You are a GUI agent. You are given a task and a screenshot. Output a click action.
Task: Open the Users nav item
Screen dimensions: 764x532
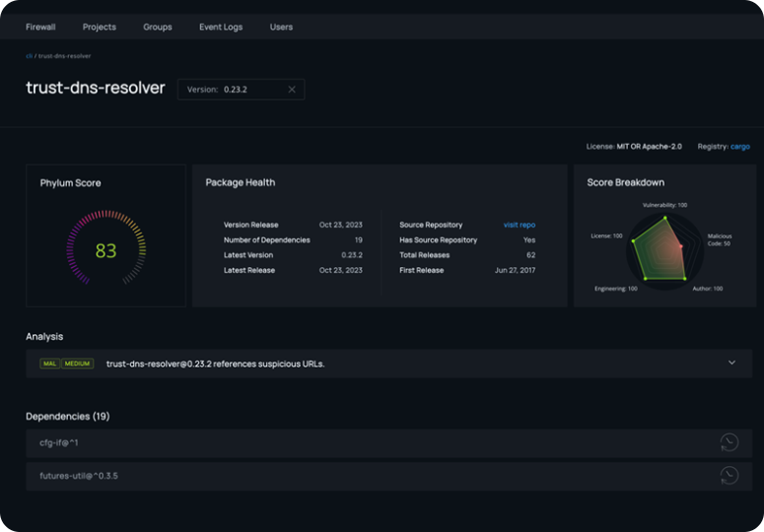[x=281, y=27]
